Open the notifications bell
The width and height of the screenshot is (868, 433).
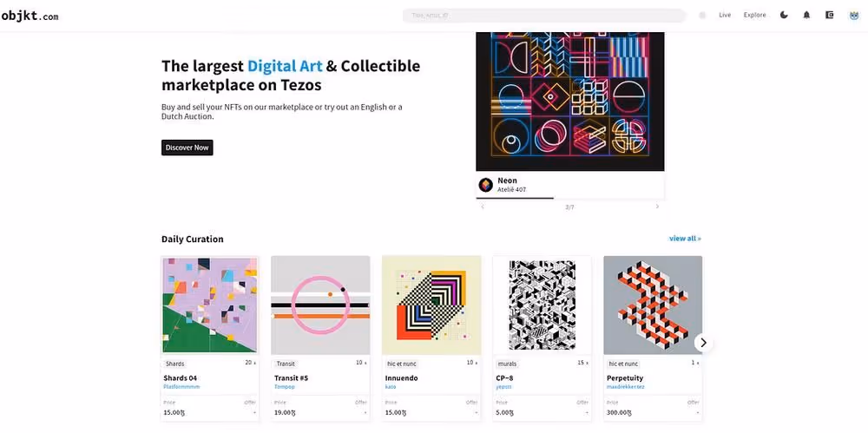click(806, 15)
